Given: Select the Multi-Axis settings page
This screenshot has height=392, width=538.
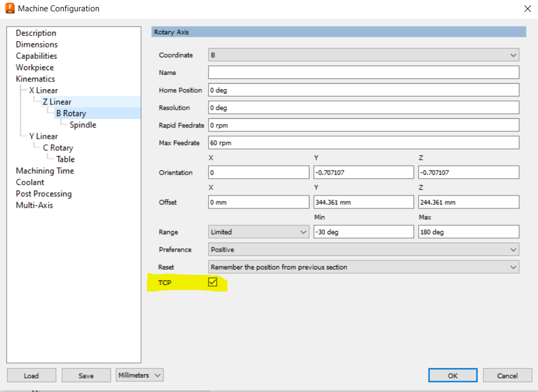Looking at the screenshot, I should click(x=34, y=205).
